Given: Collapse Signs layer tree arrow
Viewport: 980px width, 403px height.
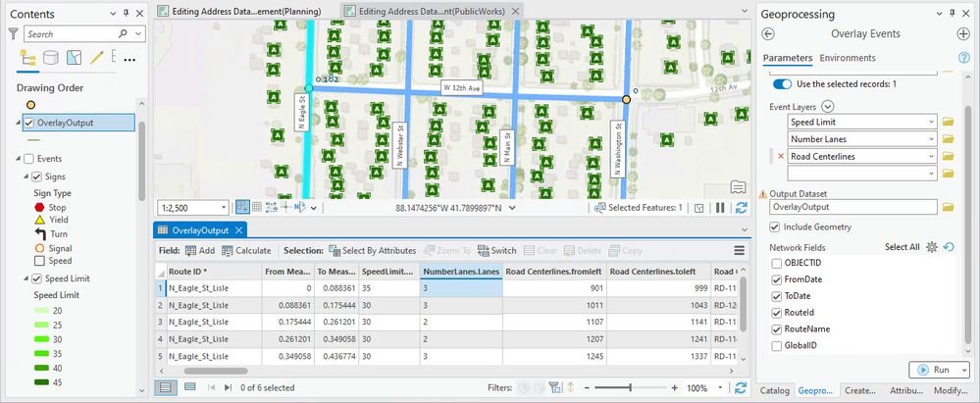Looking at the screenshot, I should [26, 176].
